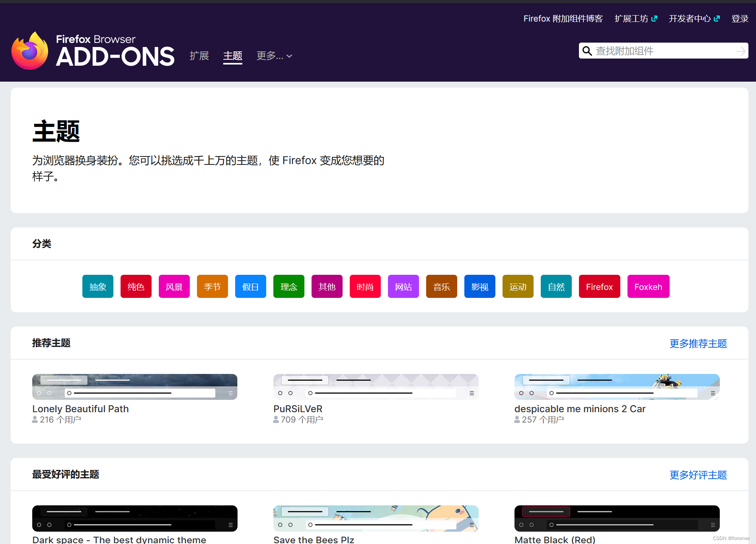Image resolution: width=756 pixels, height=544 pixels.
Task: Open the PuRSiLVeR theme preview image
Action: coord(376,387)
